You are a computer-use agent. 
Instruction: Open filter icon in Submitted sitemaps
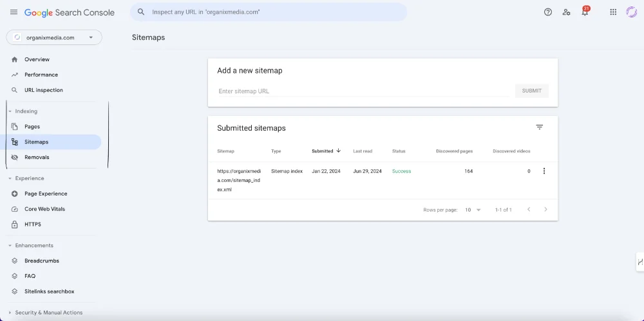click(x=539, y=127)
